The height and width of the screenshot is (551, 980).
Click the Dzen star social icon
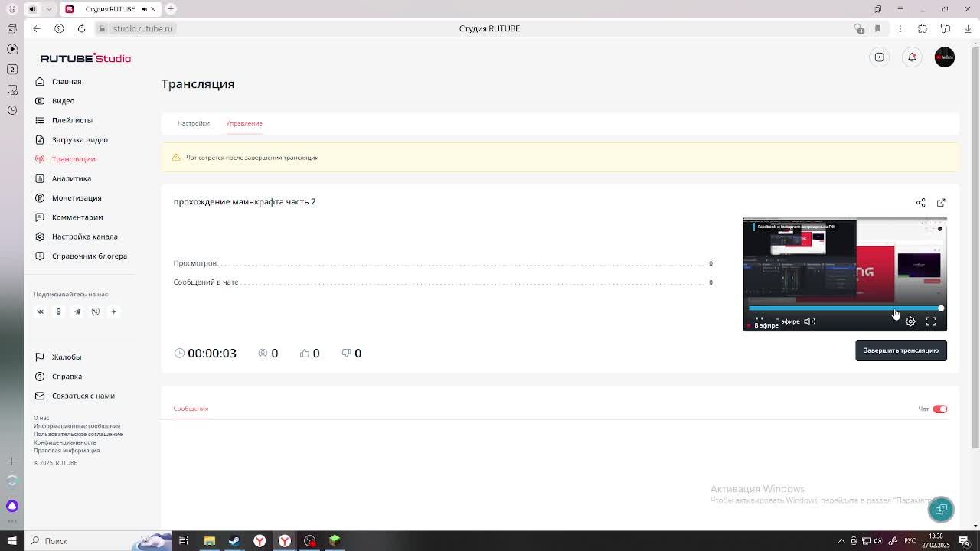[113, 311]
